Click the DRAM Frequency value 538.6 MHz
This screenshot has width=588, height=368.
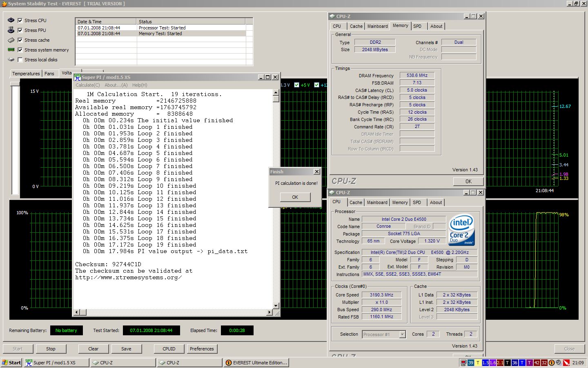pyautogui.click(x=417, y=75)
